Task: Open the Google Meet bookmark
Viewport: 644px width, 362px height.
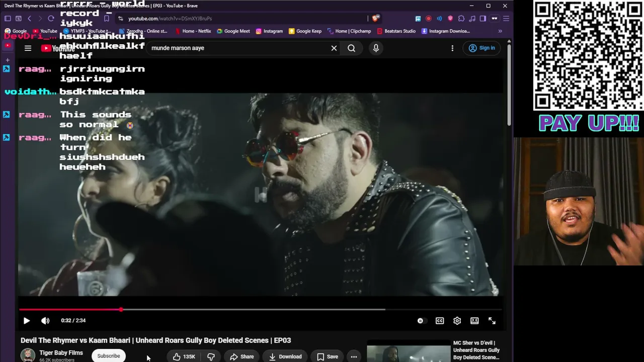Action: (x=233, y=31)
